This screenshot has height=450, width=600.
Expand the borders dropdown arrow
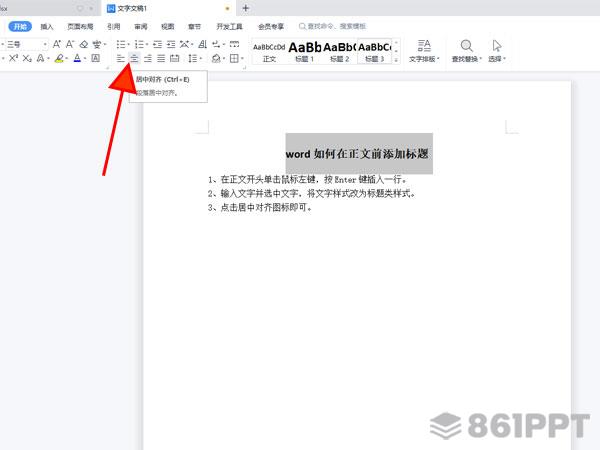(x=242, y=59)
